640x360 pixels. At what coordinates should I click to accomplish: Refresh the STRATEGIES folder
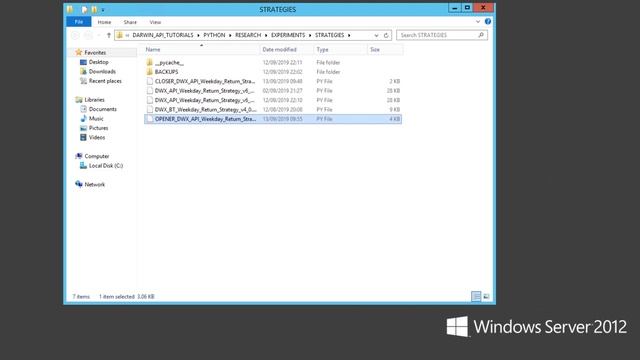386,36
